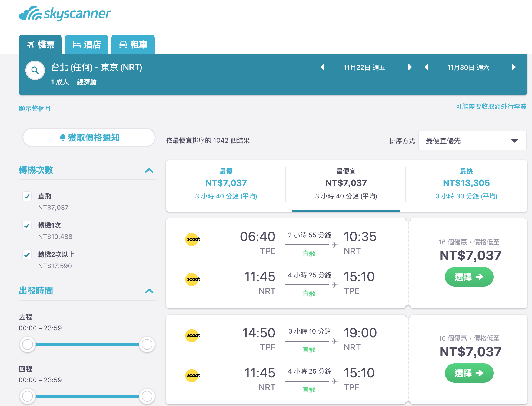Viewport: 532px width, 406px height.
Task: Select the 06:40 Scoot flight with 選擇
Action: 469,277
